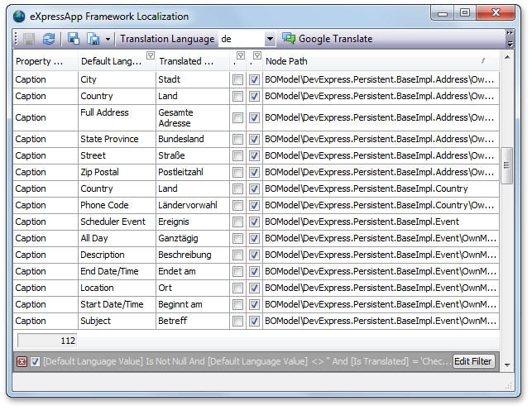Disable the active filter checkbox in filter bar
The width and height of the screenshot is (532, 410).
click(35, 362)
